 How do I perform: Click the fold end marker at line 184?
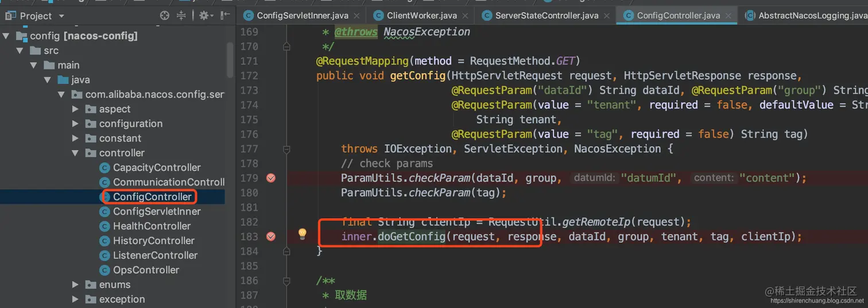pyautogui.click(x=286, y=251)
